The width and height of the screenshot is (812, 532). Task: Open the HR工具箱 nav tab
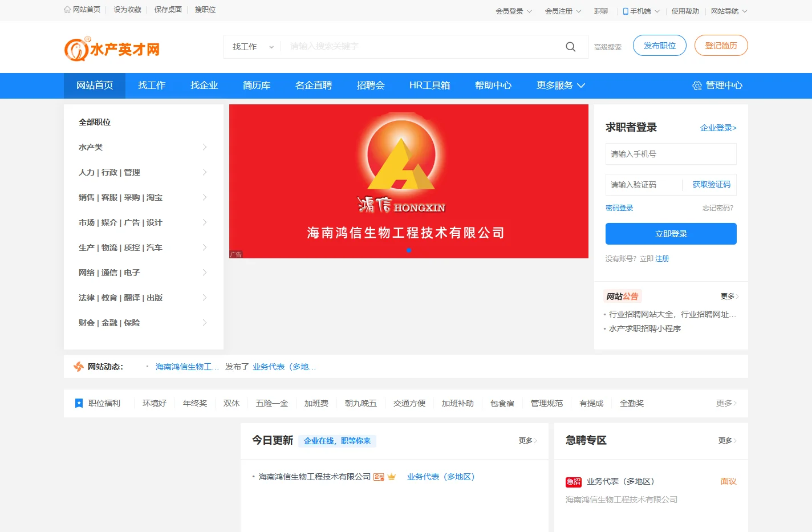coord(430,86)
